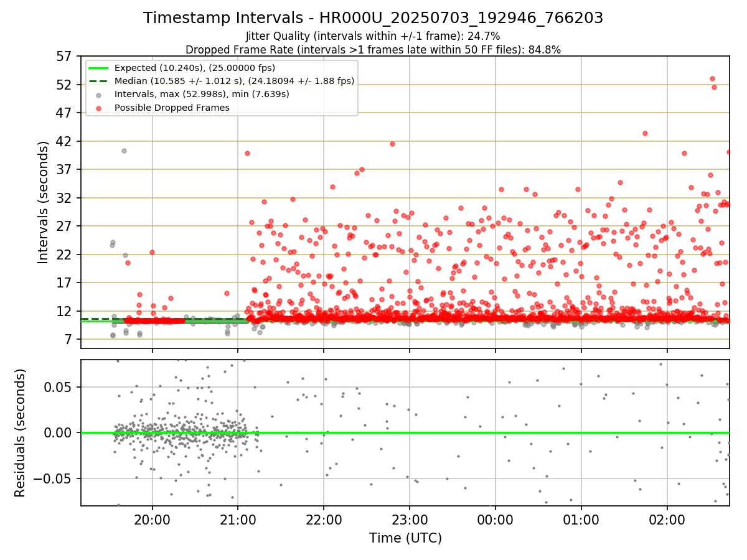The width and height of the screenshot is (747, 560).
Task: Click the 27 y-axis tick label
Action: pos(65,226)
